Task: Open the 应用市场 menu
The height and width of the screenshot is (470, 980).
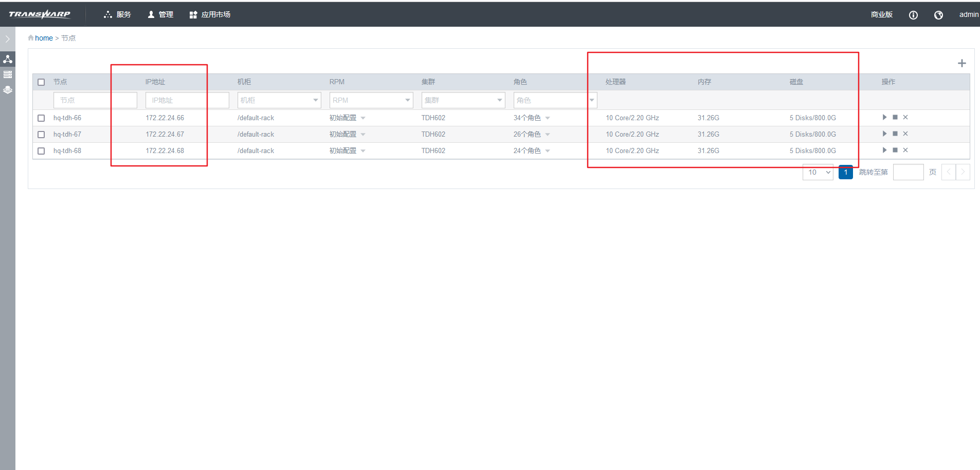Action: click(x=210, y=15)
